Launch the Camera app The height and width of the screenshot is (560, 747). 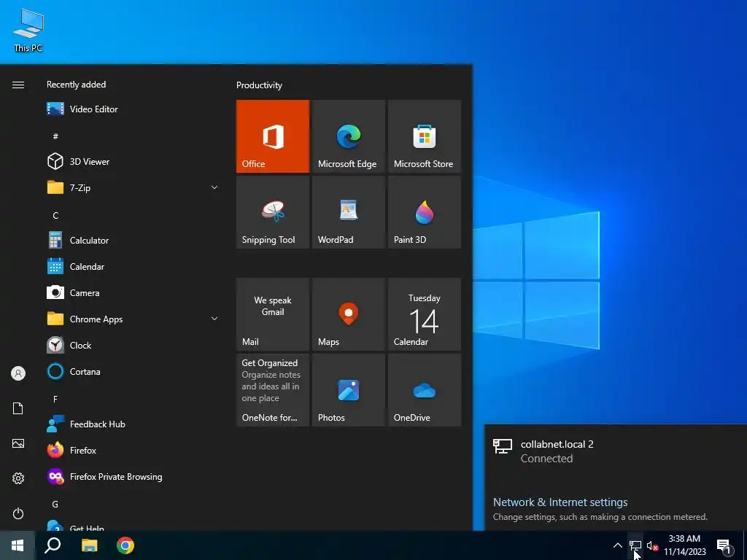133,293
